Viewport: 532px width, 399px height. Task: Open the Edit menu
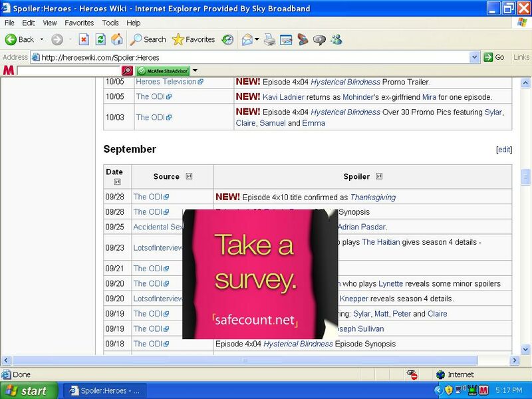click(x=28, y=23)
